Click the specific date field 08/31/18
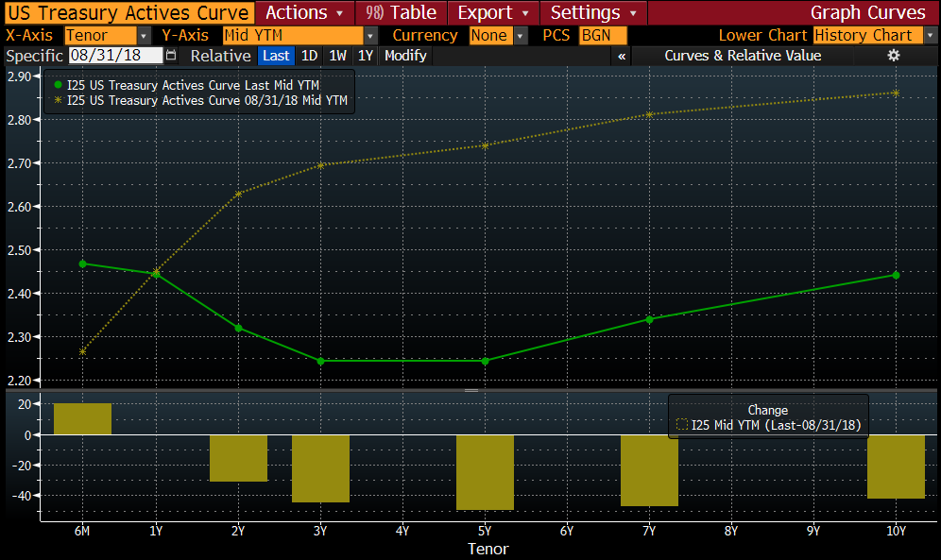The width and height of the screenshot is (941, 560). pyautogui.click(x=114, y=56)
